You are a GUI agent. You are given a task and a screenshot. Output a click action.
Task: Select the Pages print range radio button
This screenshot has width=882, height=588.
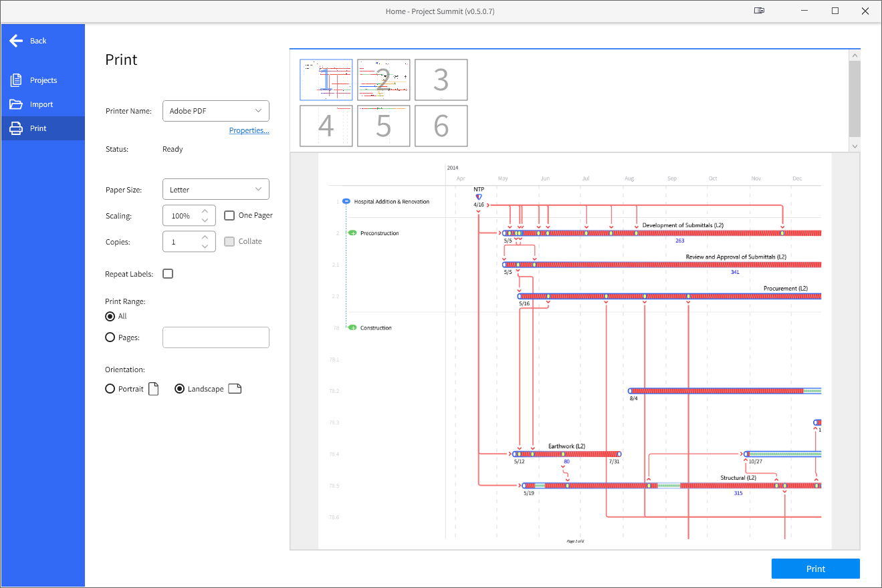(x=110, y=337)
